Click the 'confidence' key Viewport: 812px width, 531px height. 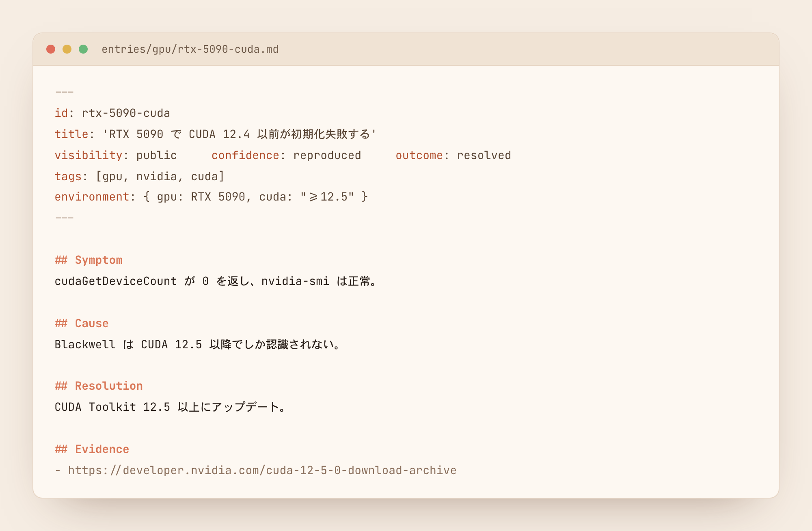pyautogui.click(x=245, y=155)
